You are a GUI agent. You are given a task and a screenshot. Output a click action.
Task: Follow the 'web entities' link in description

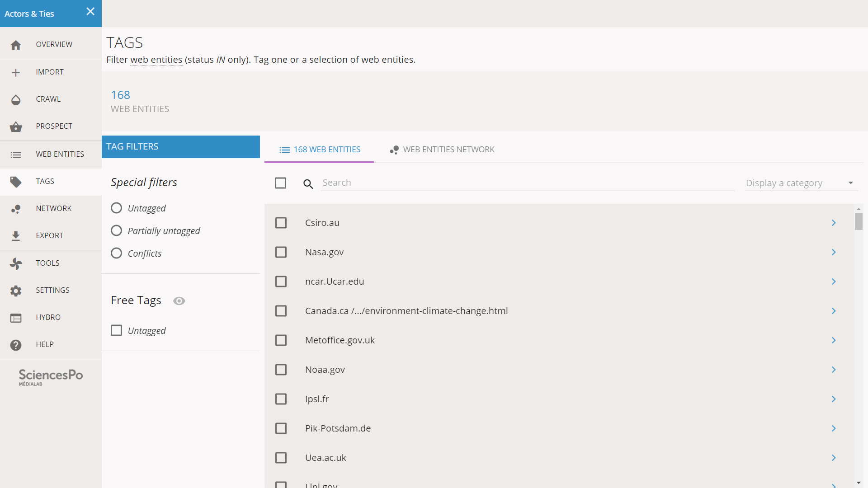tap(156, 60)
